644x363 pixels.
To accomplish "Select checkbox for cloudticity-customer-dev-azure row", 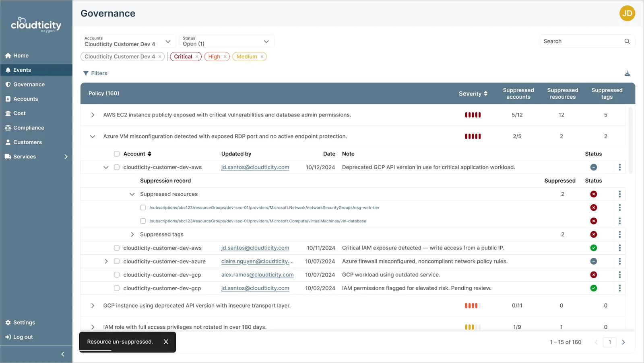I will (117, 261).
